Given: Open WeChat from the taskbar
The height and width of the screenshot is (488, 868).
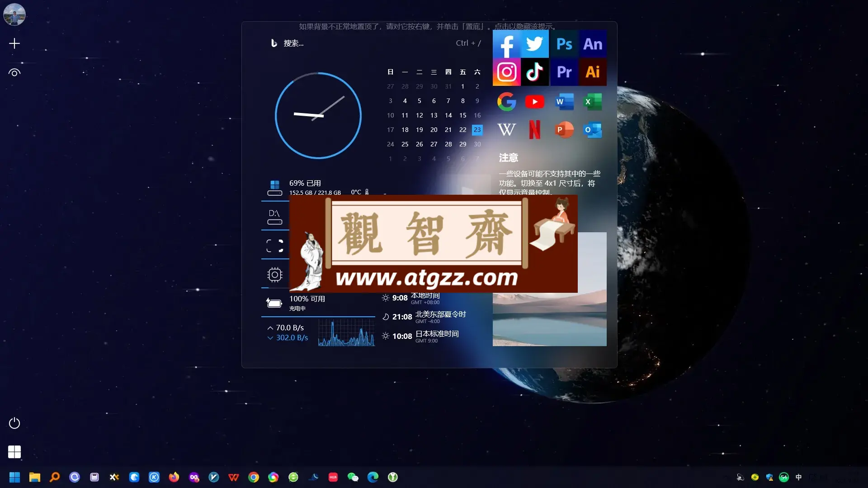Looking at the screenshot, I should click(353, 477).
